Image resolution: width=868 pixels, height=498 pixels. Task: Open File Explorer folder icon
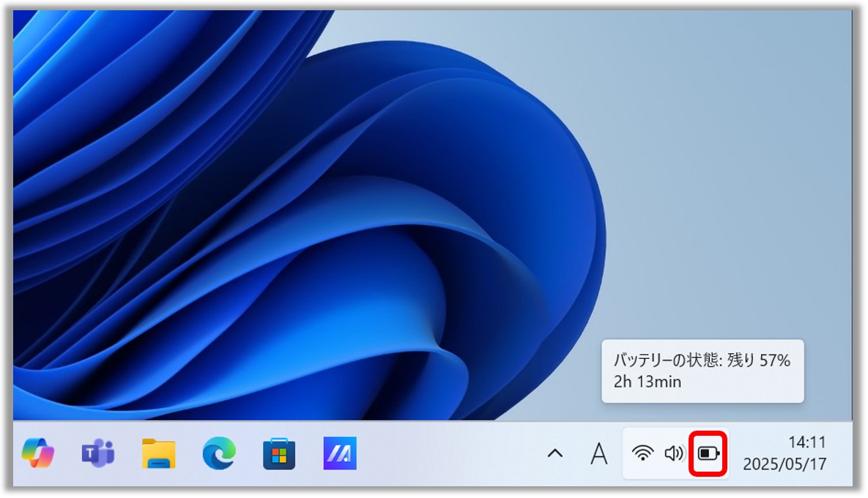pyautogui.click(x=159, y=453)
